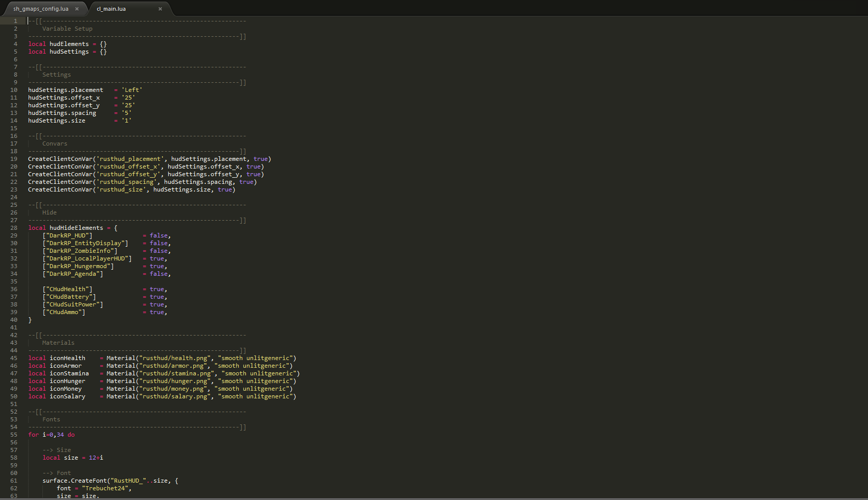Click the '5' value of hudSettings.spacing

pyautogui.click(x=126, y=113)
